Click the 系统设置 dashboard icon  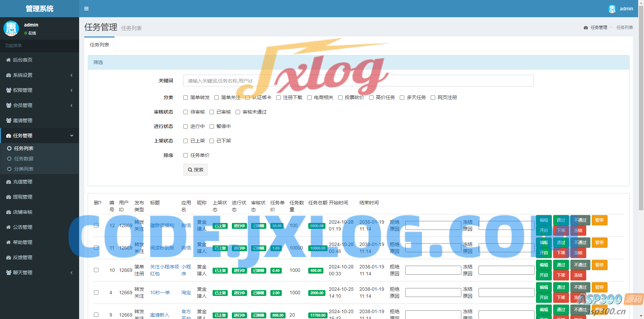(9, 75)
